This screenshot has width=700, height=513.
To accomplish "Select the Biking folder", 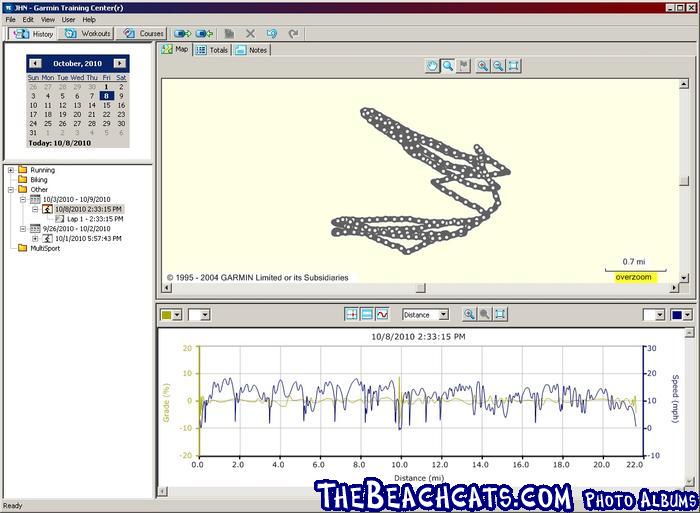I will click(38, 180).
